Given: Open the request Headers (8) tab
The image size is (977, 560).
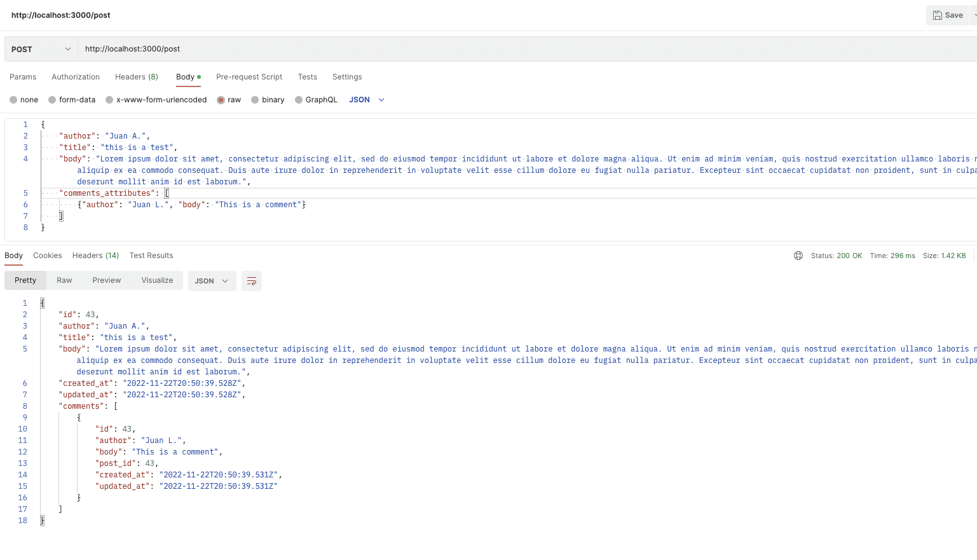Looking at the screenshot, I should pos(137,77).
